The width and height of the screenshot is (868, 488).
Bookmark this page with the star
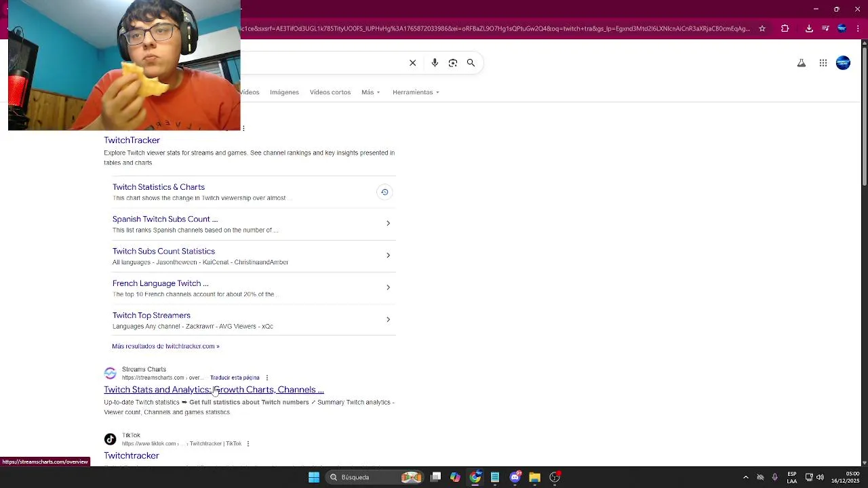[762, 28]
